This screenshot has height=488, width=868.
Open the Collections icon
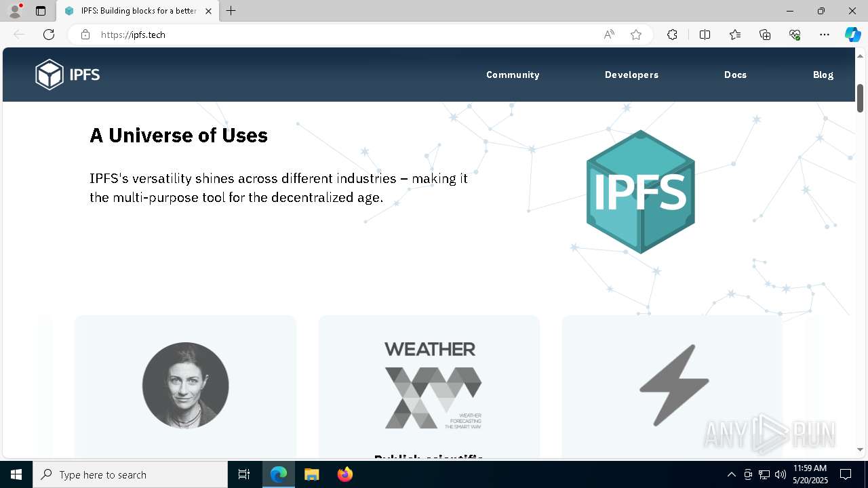(x=765, y=35)
